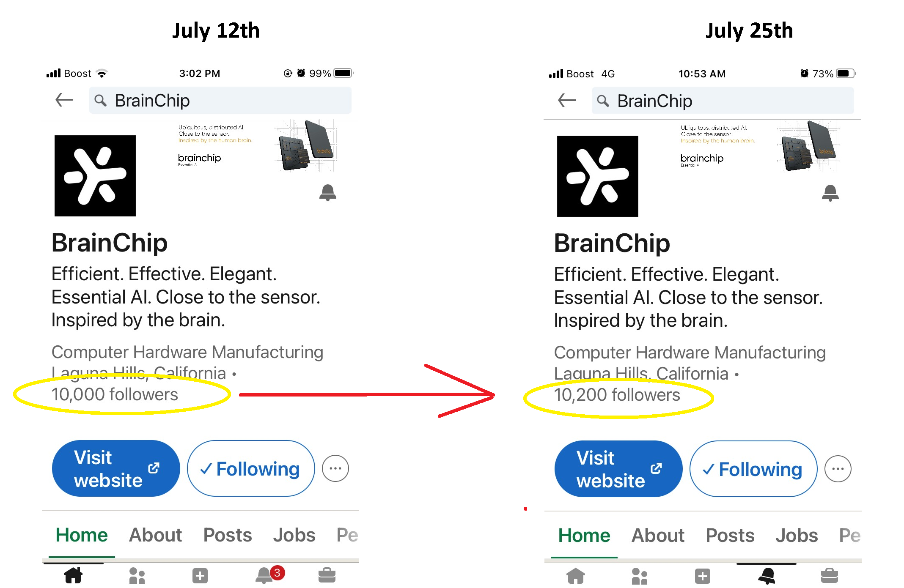Tap notification bell on left BrainChip banner
904x588 pixels.
click(x=328, y=192)
